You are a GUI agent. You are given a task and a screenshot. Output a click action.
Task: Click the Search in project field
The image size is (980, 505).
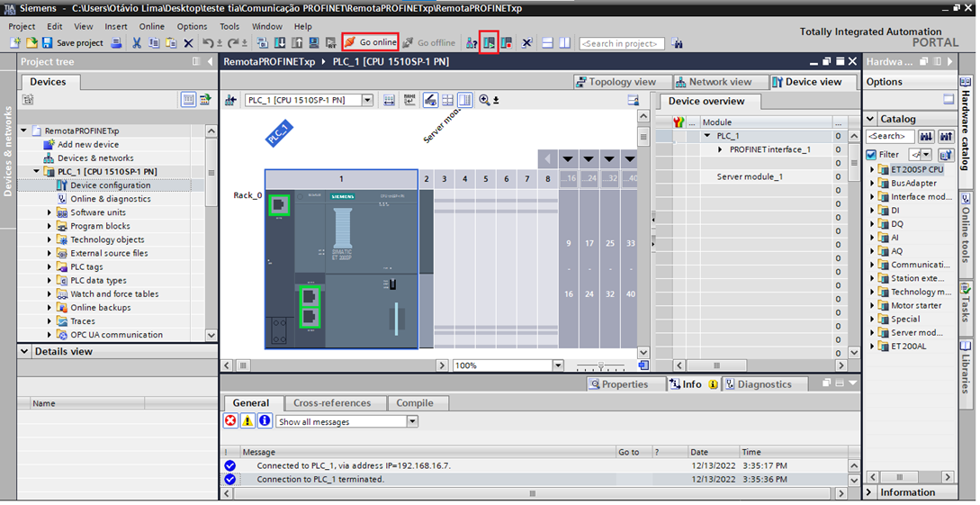[621, 43]
